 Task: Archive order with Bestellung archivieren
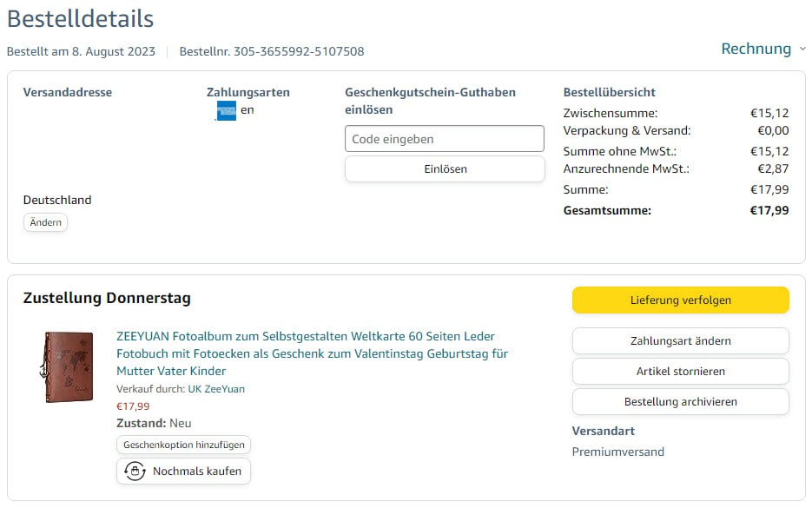tap(680, 402)
